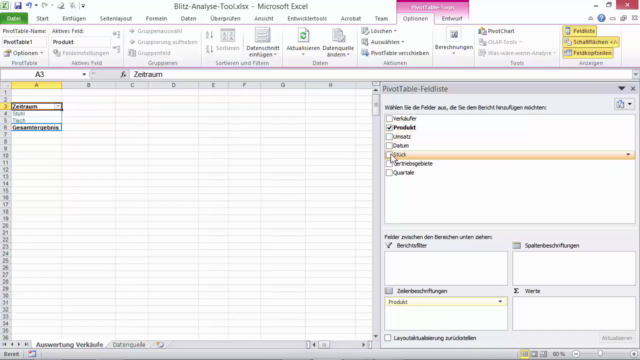This screenshot has height=360, width=640.
Task: Insert a PivotChart
Action: 496,31
